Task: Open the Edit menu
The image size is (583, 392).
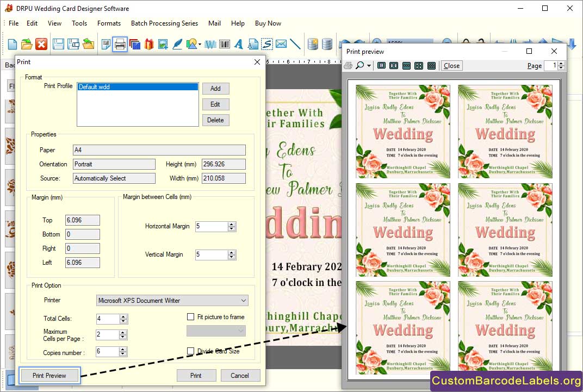Action: pyautogui.click(x=32, y=23)
